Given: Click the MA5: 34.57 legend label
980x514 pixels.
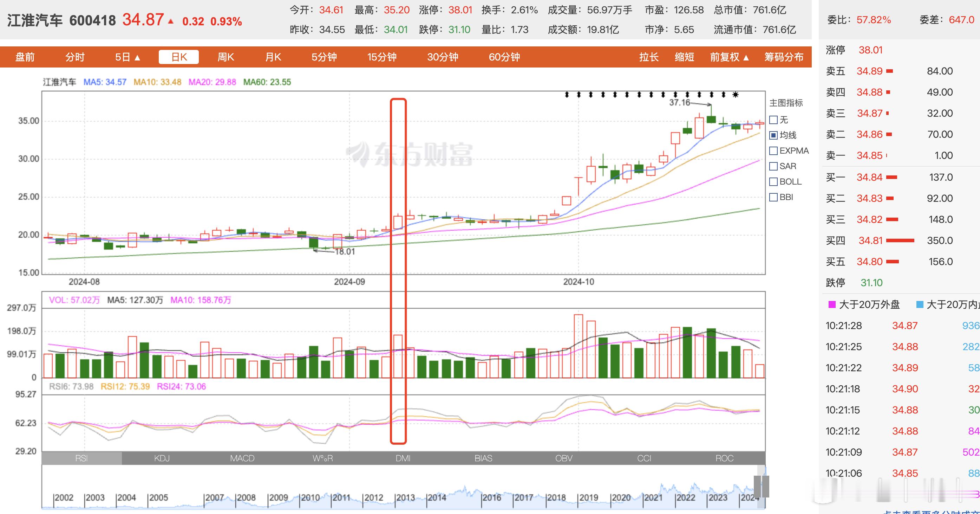Looking at the screenshot, I should pos(105,82).
